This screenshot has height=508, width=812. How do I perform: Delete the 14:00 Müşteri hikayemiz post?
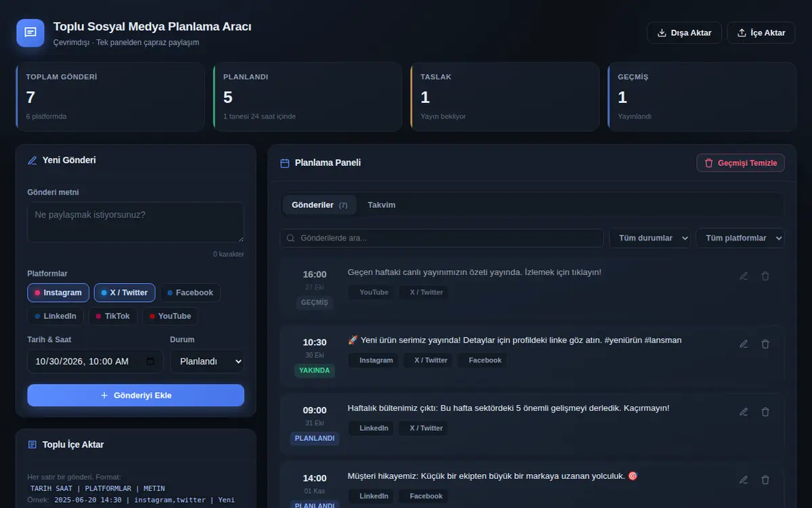[x=765, y=480]
